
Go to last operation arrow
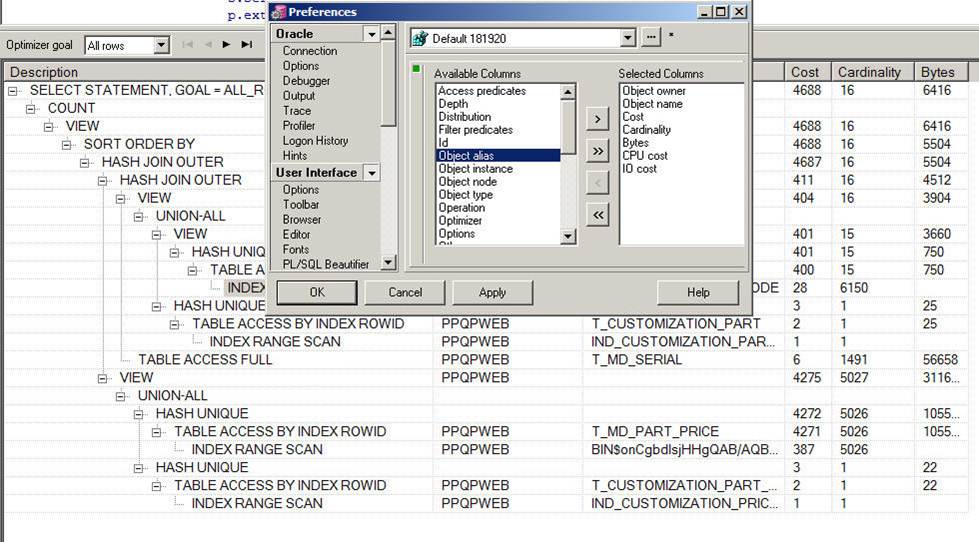(247, 44)
